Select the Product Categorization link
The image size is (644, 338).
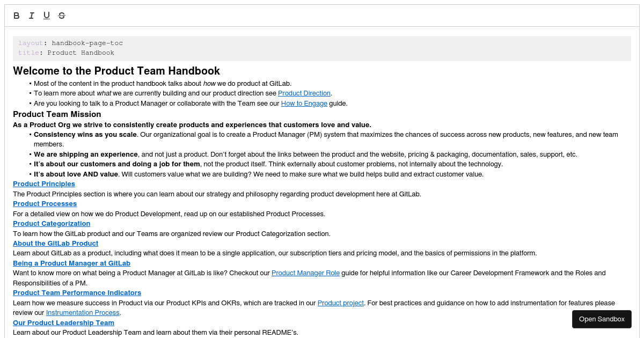coord(52,223)
